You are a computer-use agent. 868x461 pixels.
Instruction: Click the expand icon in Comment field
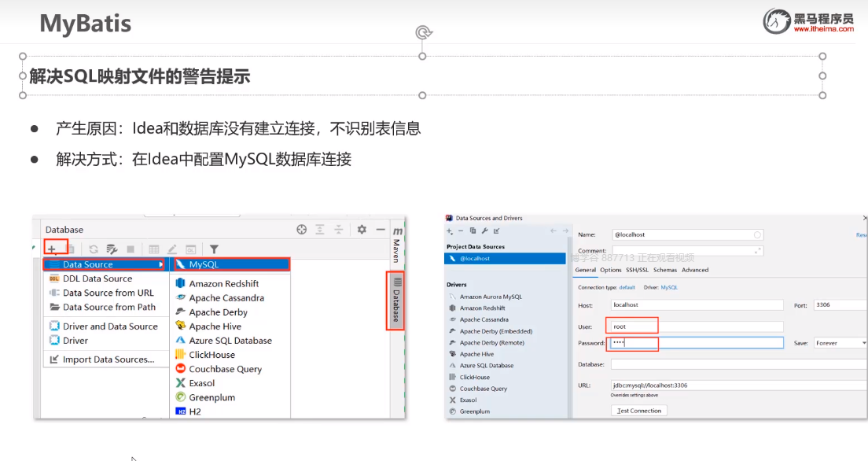tap(757, 251)
